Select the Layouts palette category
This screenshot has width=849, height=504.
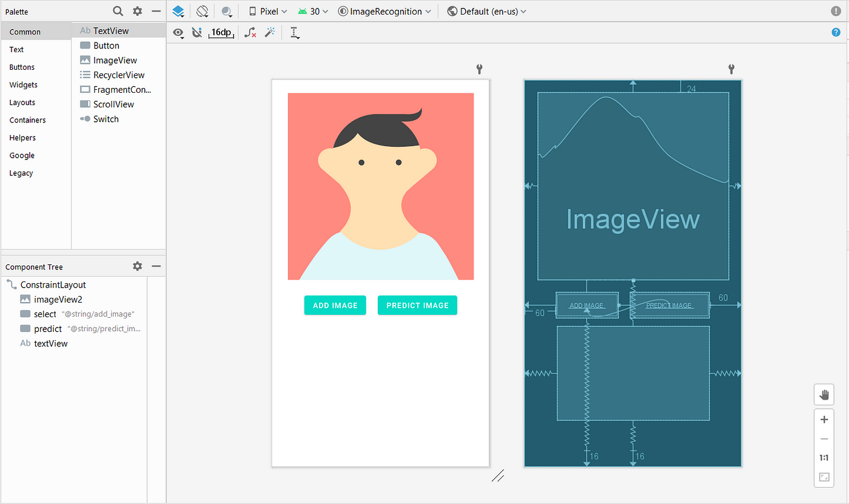click(22, 102)
